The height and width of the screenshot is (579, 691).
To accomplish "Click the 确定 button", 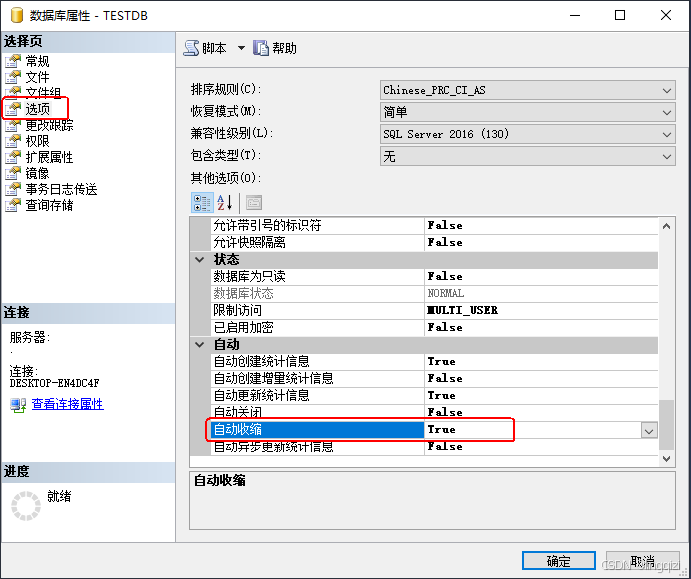I will tap(558, 560).
